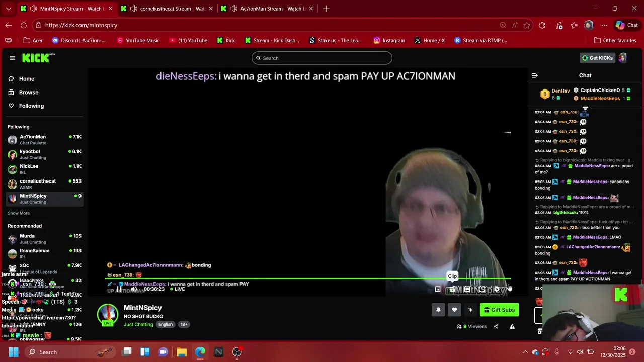Collapse the chat panel arrow icon
This screenshot has width=644, height=362.
(x=535, y=75)
